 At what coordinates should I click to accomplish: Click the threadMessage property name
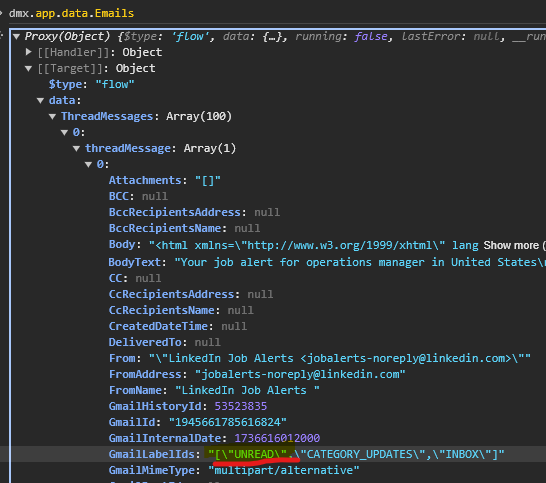pyautogui.click(x=128, y=149)
